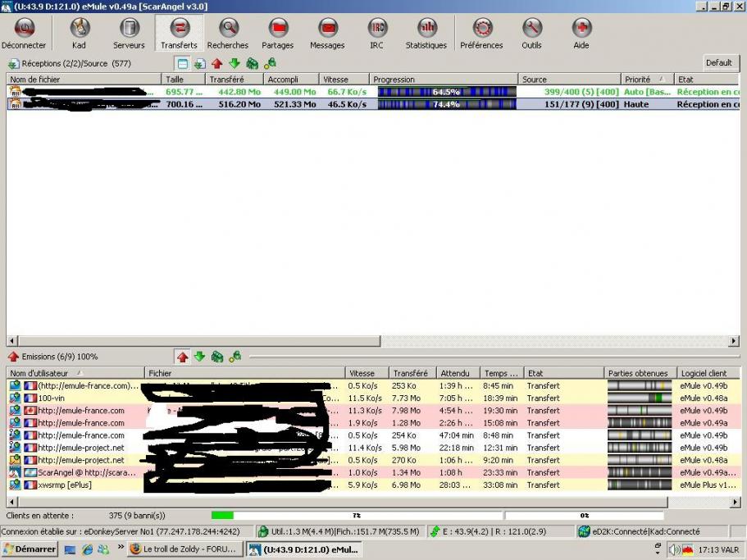Open the Kad network view
This screenshot has width=747, height=560.
click(79, 34)
